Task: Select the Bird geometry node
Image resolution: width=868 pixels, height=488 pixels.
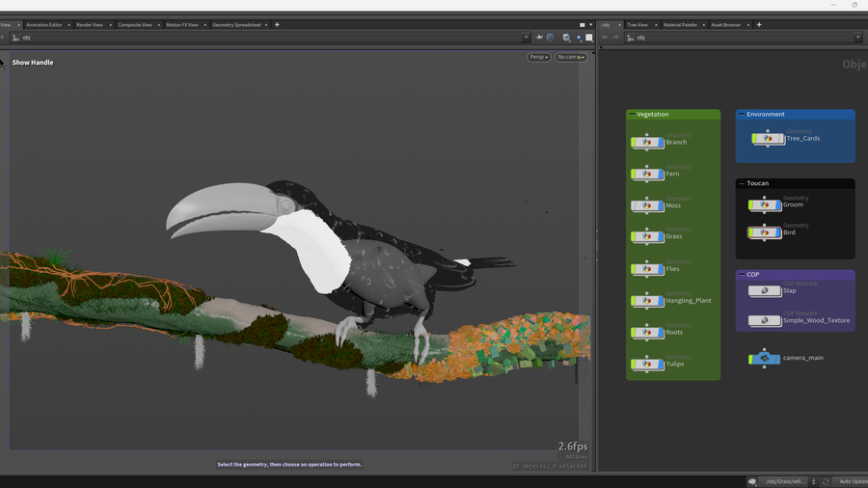Action: (x=765, y=232)
